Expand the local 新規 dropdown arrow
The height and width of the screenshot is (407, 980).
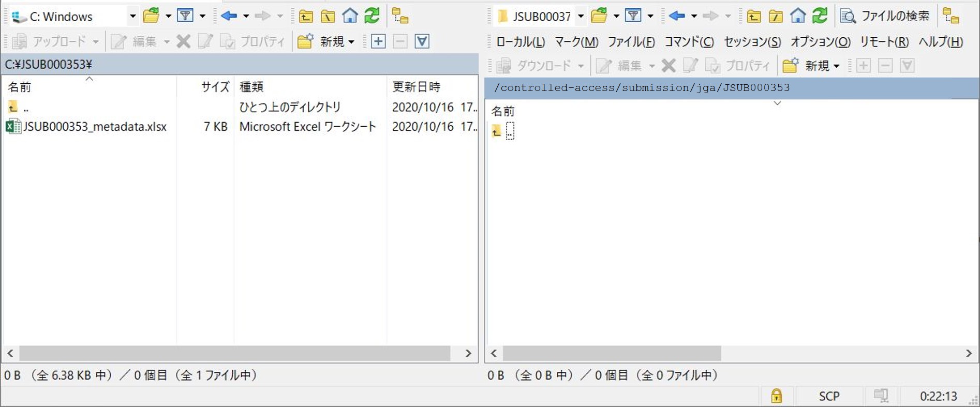tap(352, 42)
